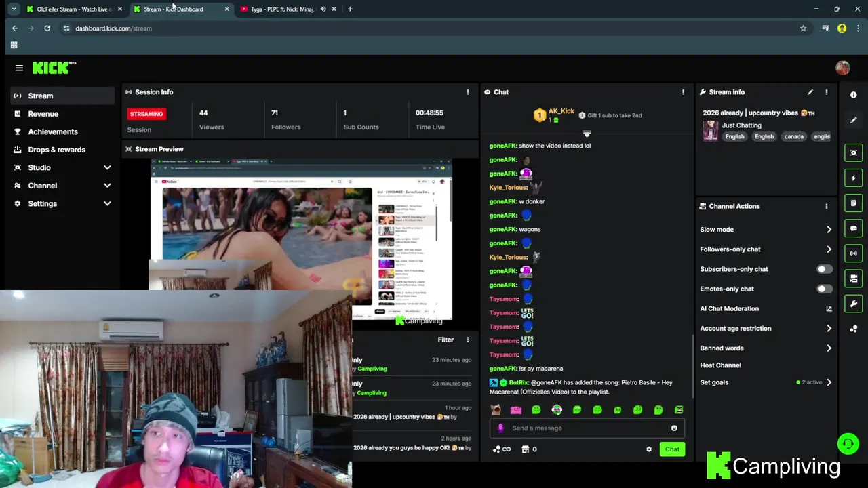868x488 pixels.
Task: Edit stream info with pencil icon
Action: (810, 92)
